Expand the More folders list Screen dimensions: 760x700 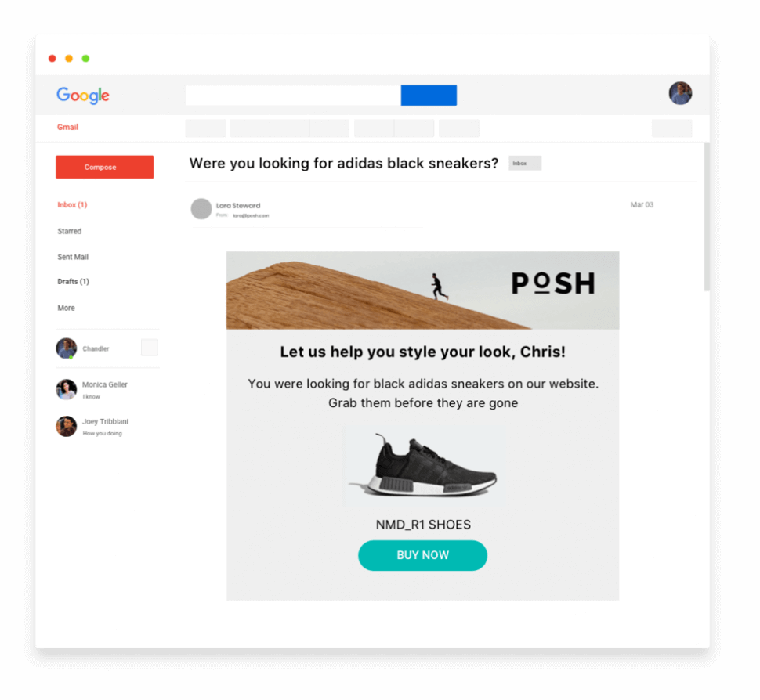point(66,308)
